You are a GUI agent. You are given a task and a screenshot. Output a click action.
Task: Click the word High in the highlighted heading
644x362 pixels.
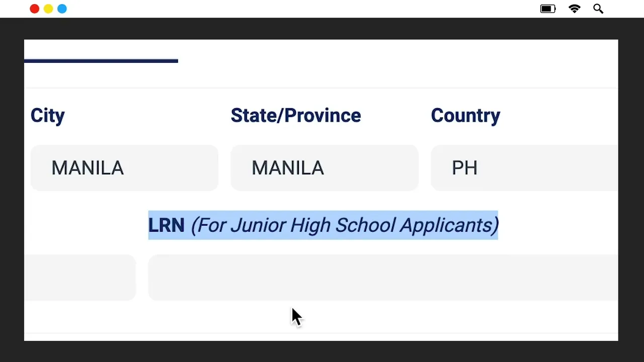310,225
